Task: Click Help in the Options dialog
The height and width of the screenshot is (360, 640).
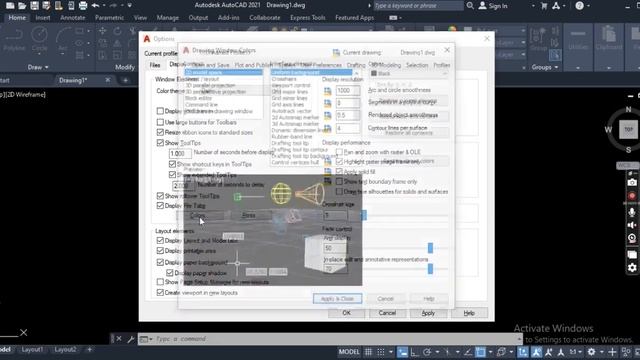Action: pyautogui.click(x=469, y=313)
